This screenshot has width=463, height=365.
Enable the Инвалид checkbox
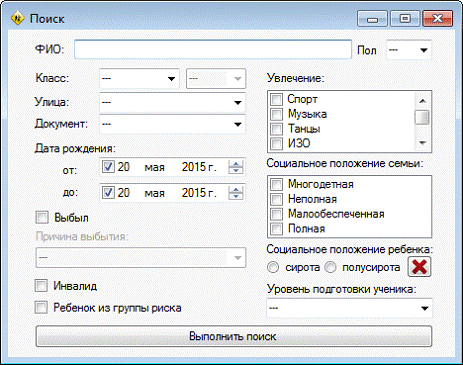(x=41, y=286)
